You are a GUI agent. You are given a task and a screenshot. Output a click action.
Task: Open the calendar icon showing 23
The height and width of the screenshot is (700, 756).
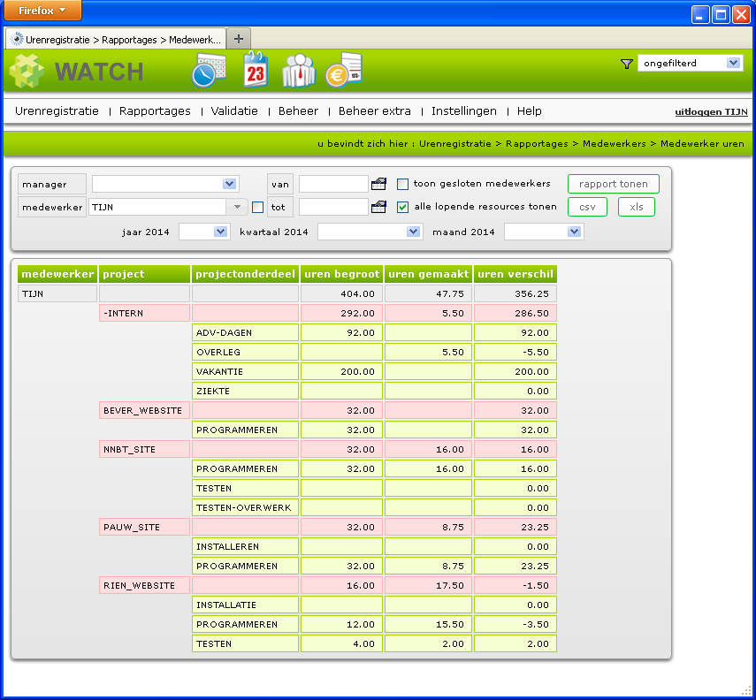tap(255, 70)
